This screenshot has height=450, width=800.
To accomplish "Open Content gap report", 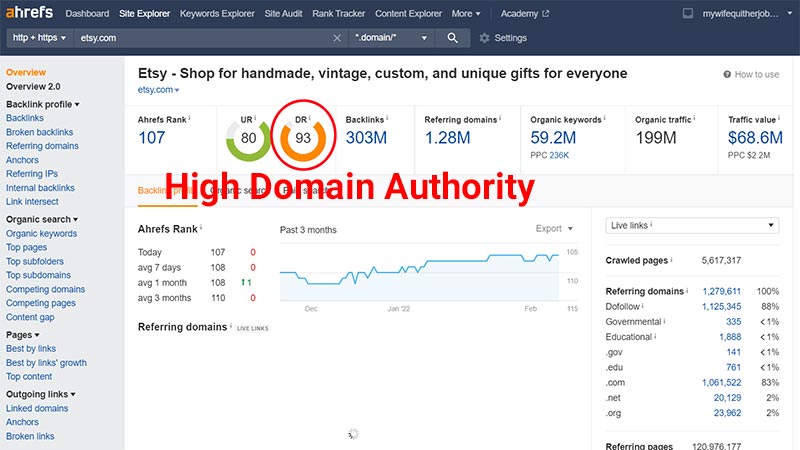I will click(30, 317).
